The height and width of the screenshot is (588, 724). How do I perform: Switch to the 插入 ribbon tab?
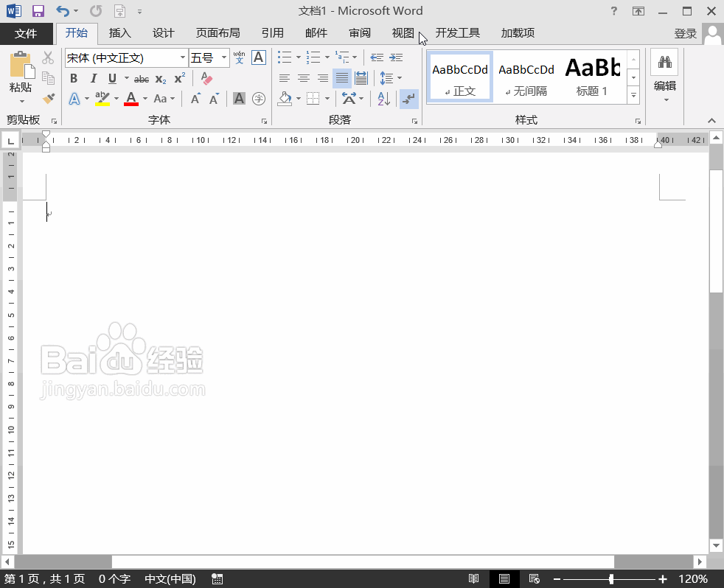click(x=120, y=32)
